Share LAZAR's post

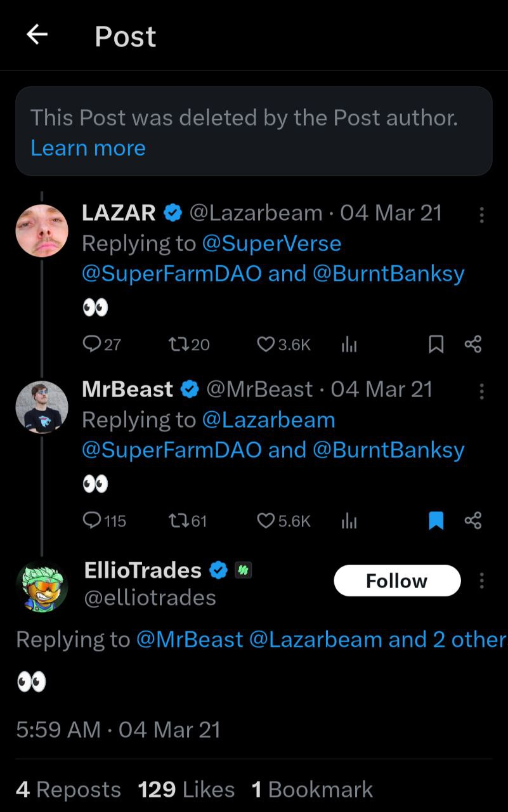473,344
